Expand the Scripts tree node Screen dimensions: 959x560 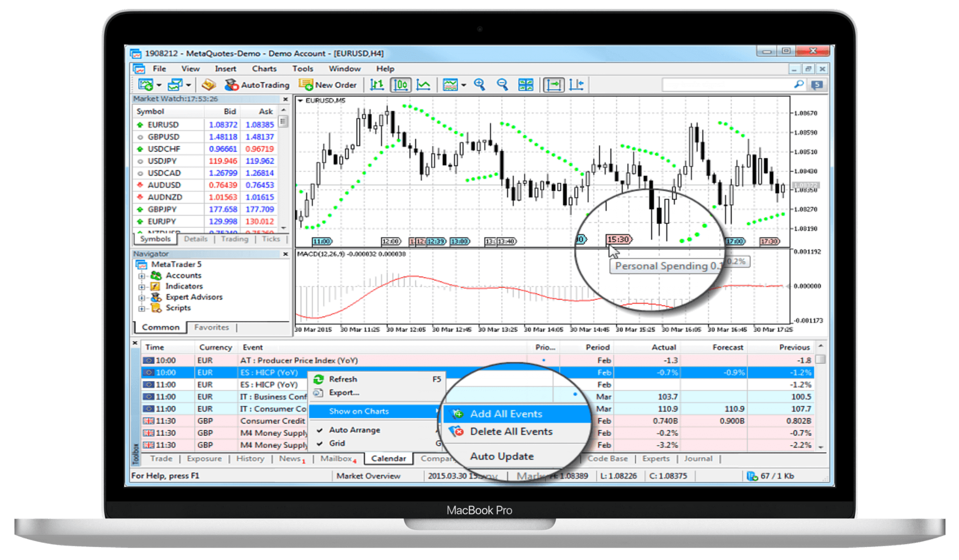click(x=142, y=309)
